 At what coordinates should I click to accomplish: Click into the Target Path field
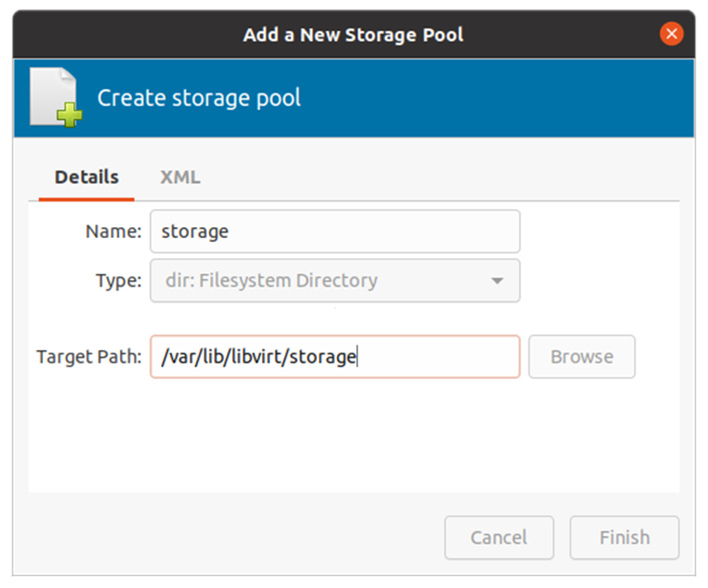click(x=334, y=357)
